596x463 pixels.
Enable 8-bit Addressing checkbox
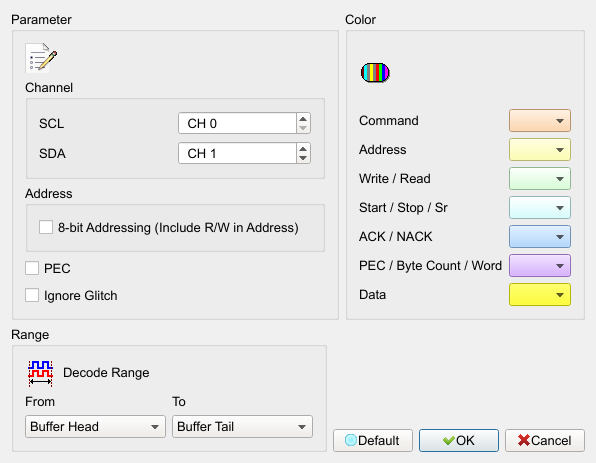pyautogui.click(x=46, y=227)
